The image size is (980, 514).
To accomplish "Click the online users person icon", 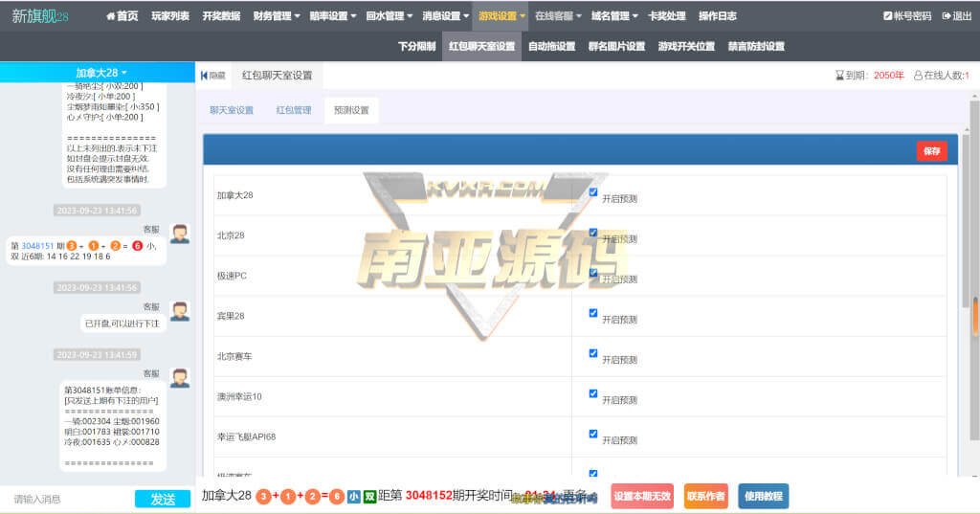I will pyautogui.click(x=919, y=75).
